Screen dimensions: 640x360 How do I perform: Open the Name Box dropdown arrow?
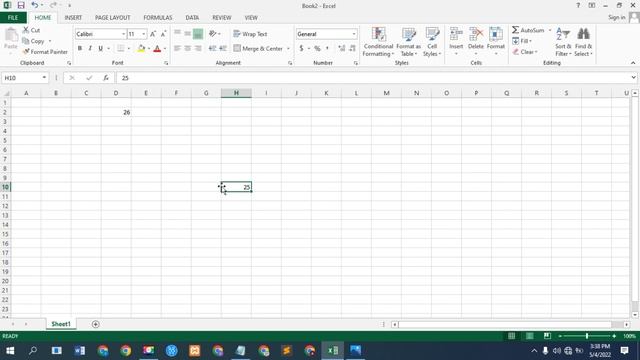pos(44,78)
